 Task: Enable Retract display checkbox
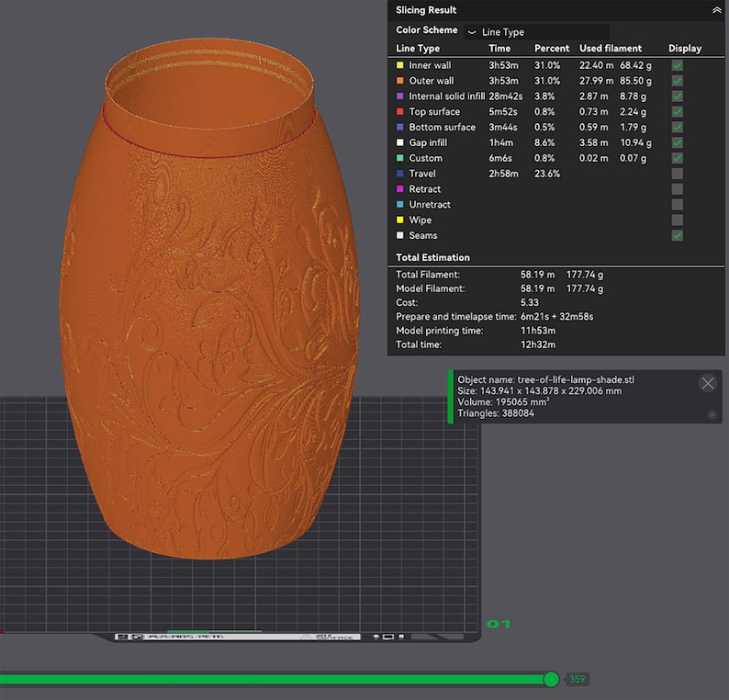click(678, 189)
